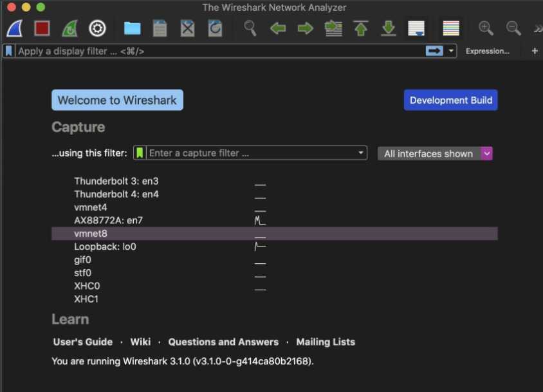Toggle auto-scroll during live capture
Screen dimensions: 543x392
click(416, 28)
